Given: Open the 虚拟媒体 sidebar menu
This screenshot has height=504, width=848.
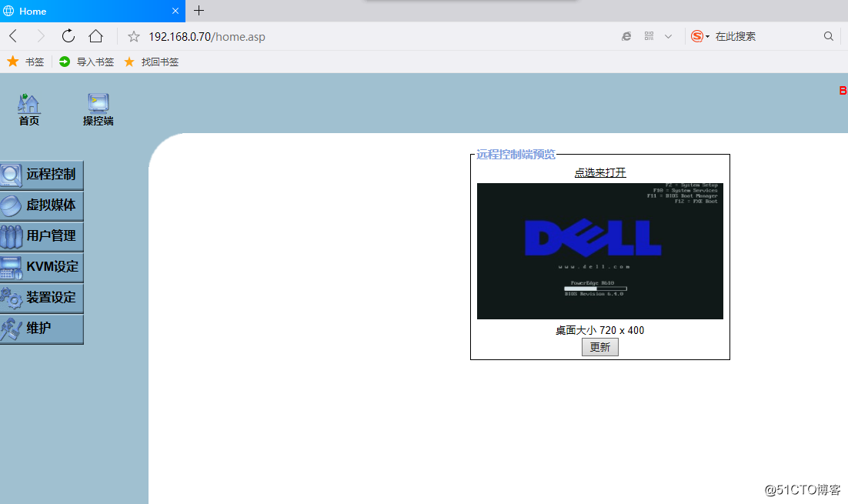Looking at the screenshot, I should tap(42, 205).
